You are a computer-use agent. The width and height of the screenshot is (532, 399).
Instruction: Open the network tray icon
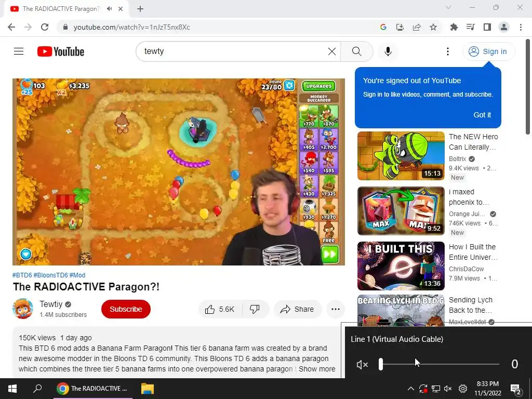[436, 389]
